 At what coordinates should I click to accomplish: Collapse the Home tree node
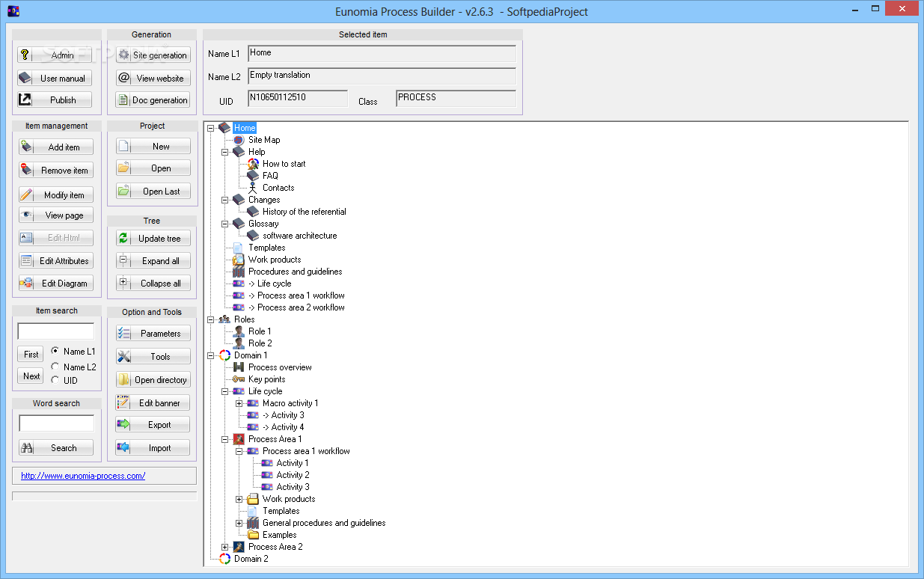pyautogui.click(x=211, y=128)
